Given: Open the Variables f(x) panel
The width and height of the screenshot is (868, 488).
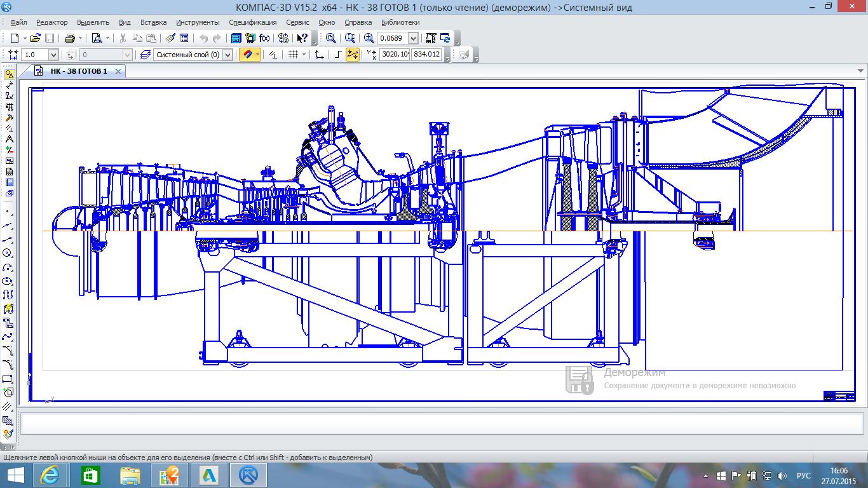Looking at the screenshot, I should 264,38.
